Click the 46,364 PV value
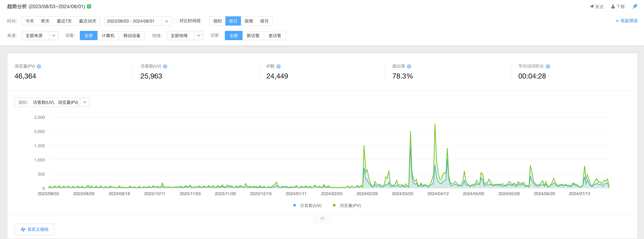Screen dimensions: 644x239 [25, 76]
